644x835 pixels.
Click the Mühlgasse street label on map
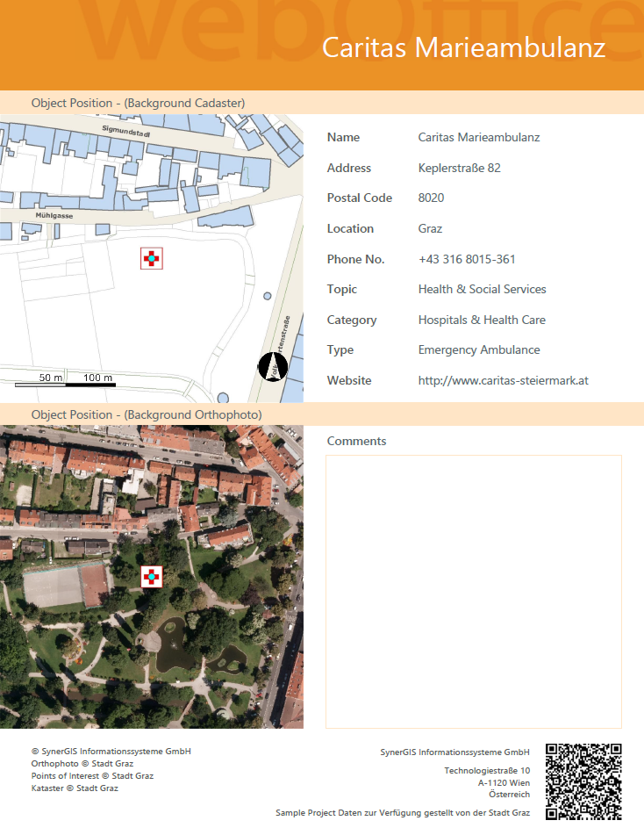click(54, 215)
